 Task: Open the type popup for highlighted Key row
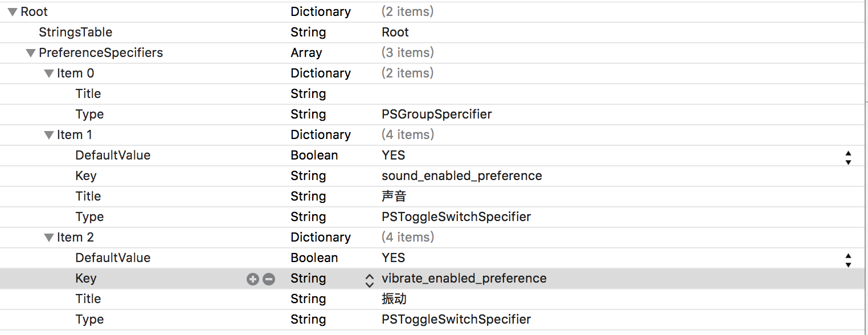click(x=369, y=279)
